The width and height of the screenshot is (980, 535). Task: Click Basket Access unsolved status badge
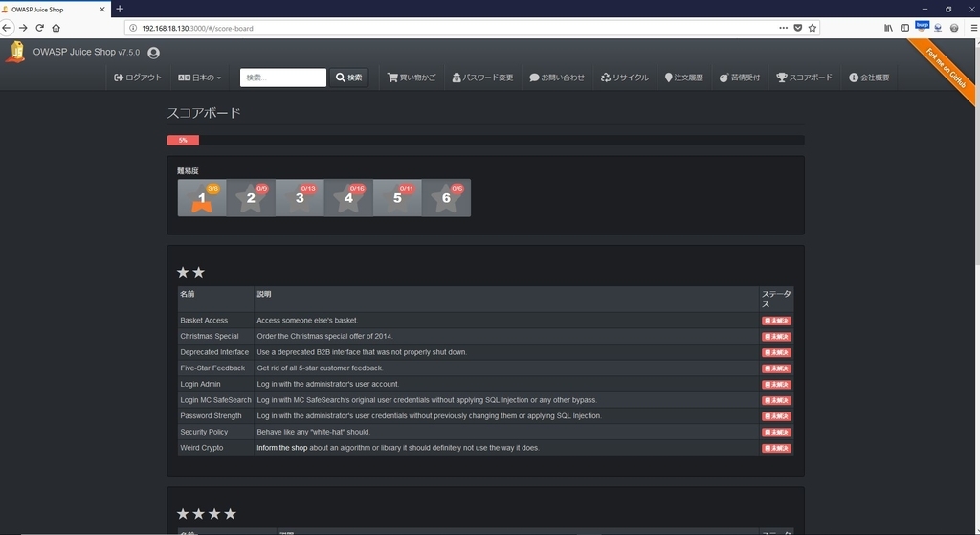point(776,321)
